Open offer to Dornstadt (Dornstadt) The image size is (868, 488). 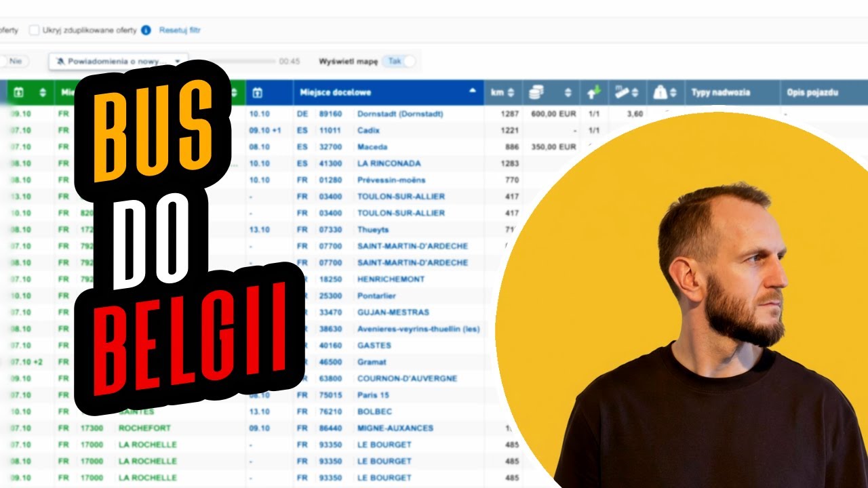(x=400, y=114)
